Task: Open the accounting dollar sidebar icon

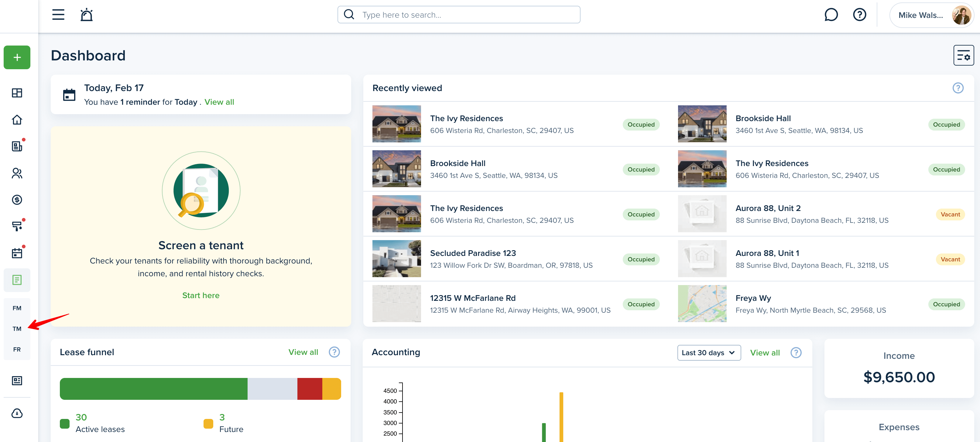Action: 17,199
